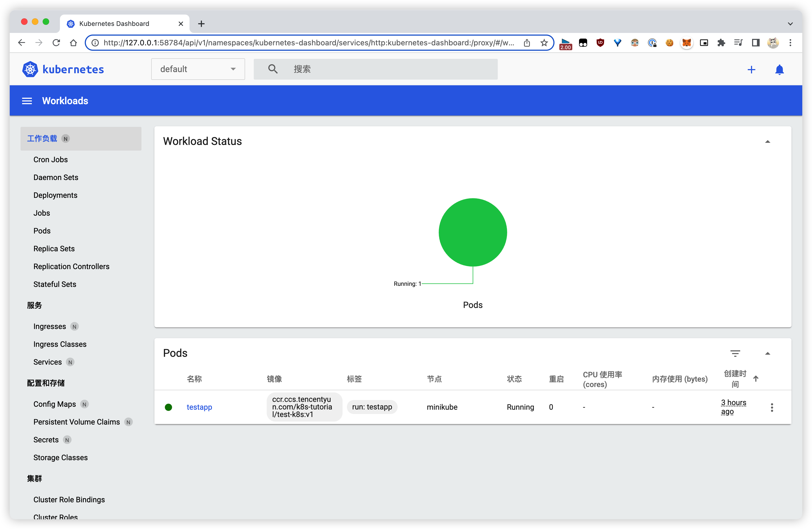Screen dimensions: 812x529
Task: Open the default namespace dropdown
Action: (x=198, y=69)
